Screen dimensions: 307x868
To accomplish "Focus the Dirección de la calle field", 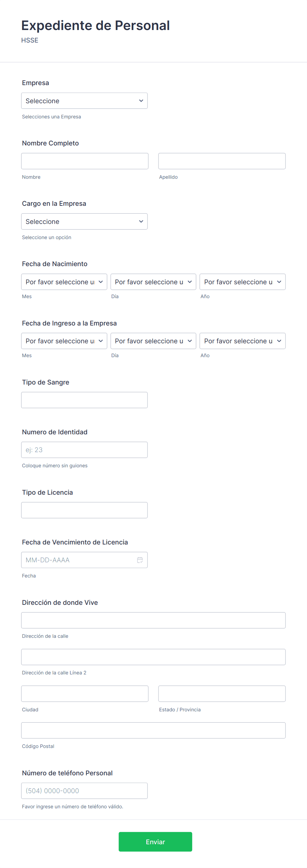I will point(153,620).
